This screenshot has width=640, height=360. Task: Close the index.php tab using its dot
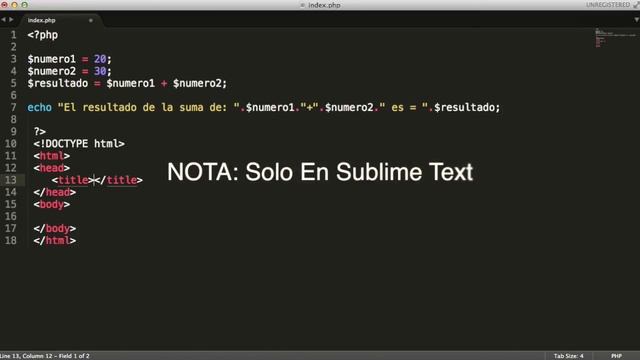pos(91,20)
